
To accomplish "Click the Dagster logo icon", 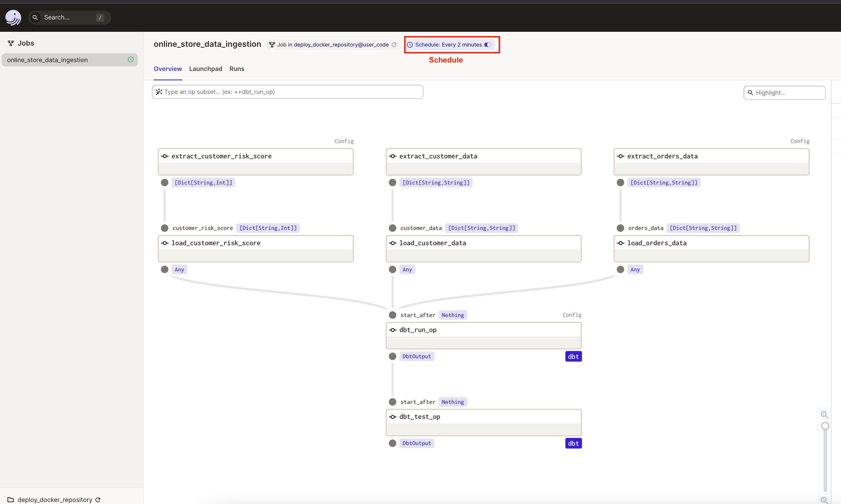I will [13, 17].
